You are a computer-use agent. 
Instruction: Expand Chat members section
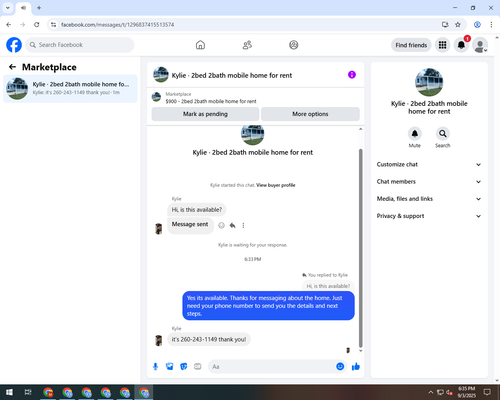click(x=429, y=182)
